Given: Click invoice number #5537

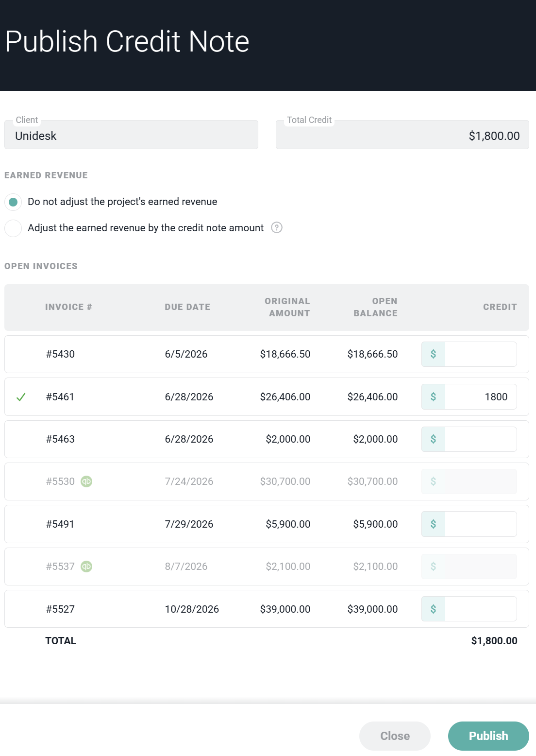Looking at the screenshot, I should (x=60, y=567).
